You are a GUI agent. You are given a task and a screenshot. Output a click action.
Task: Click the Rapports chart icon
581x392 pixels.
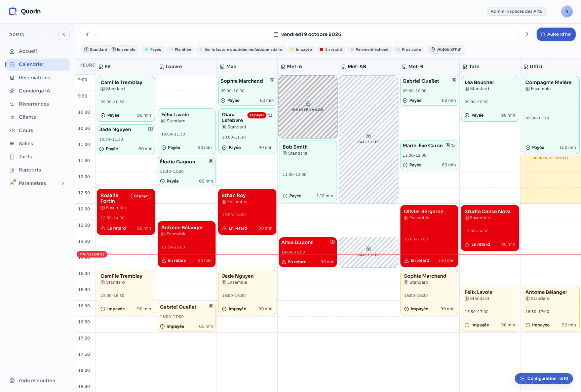12,170
